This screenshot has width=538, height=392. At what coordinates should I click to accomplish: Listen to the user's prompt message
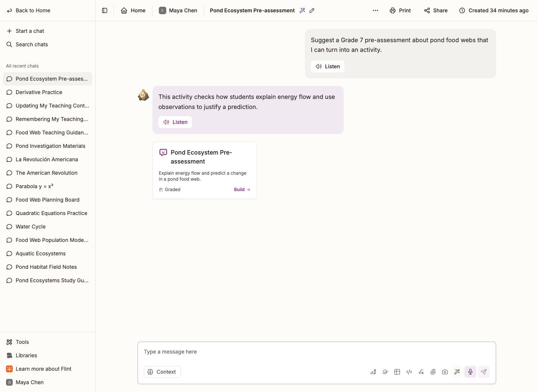(328, 66)
